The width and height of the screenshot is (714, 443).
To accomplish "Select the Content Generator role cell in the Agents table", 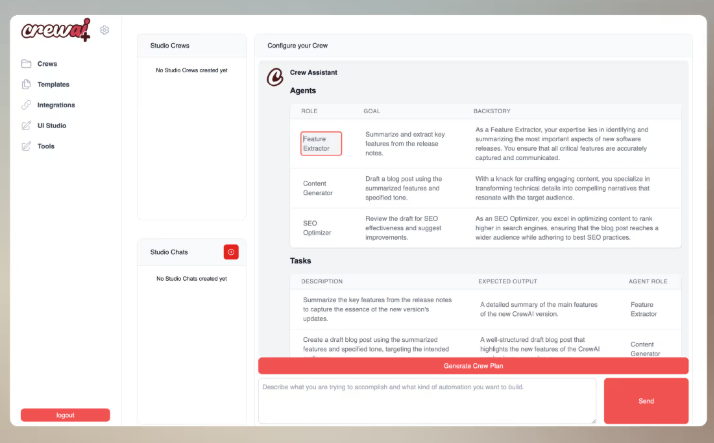I will coord(318,188).
